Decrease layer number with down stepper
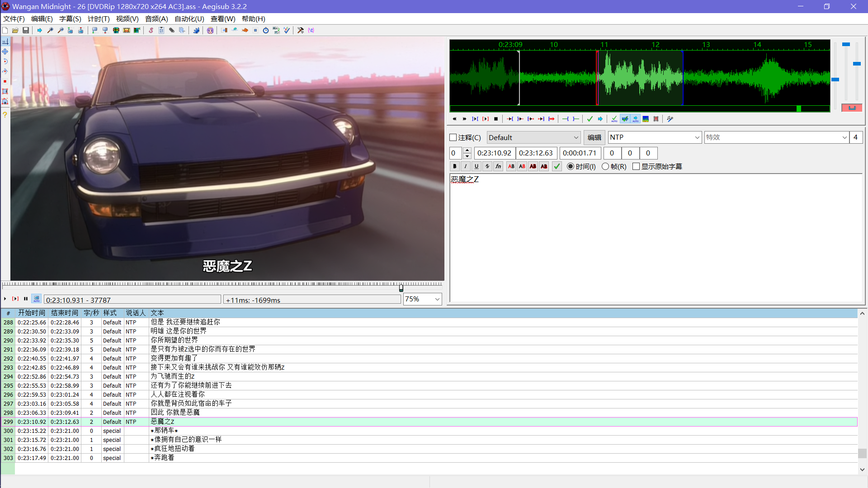The height and width of the screenshot is (488, 868). coord(467,156)
